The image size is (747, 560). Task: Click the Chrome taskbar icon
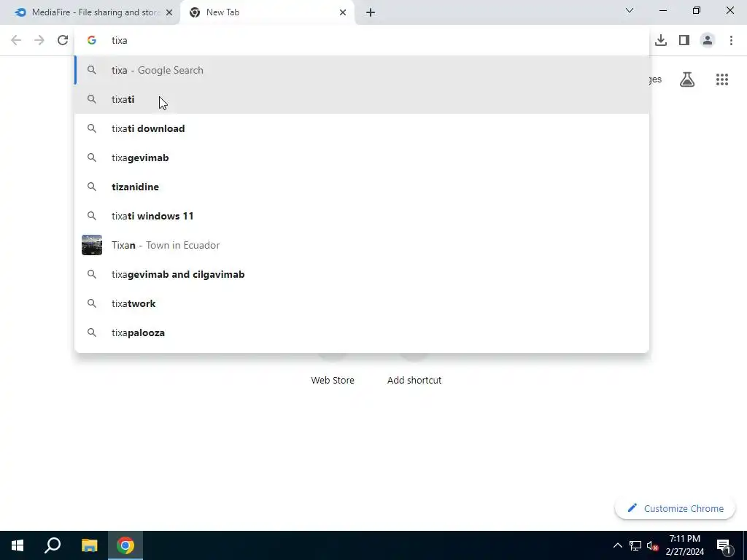coord(125,545)
